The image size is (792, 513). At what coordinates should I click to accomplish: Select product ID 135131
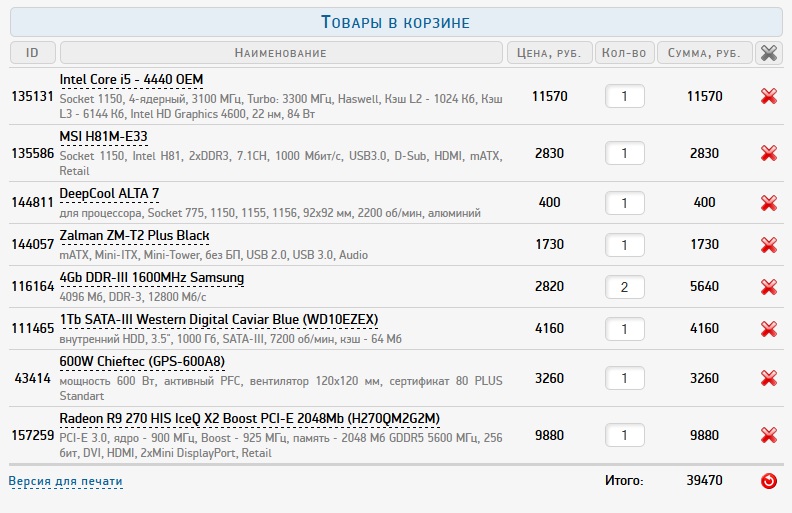pyautogui.click(x=32, y=96)
